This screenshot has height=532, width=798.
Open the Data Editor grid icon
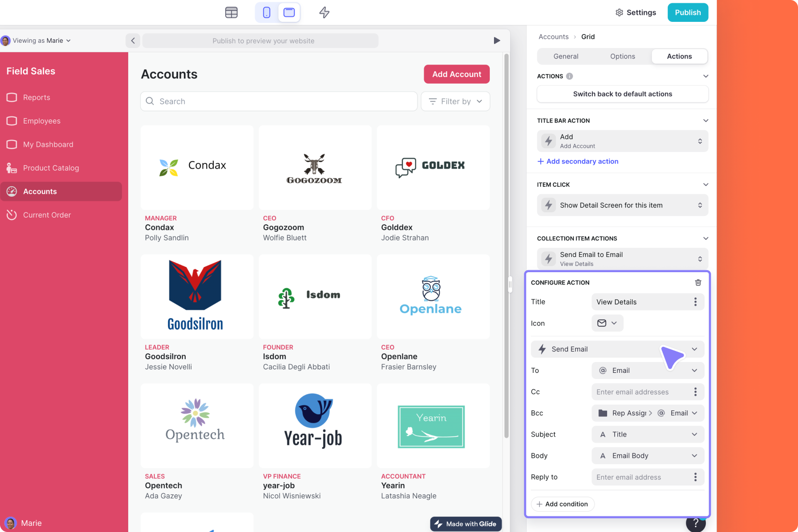click(231, 12)
